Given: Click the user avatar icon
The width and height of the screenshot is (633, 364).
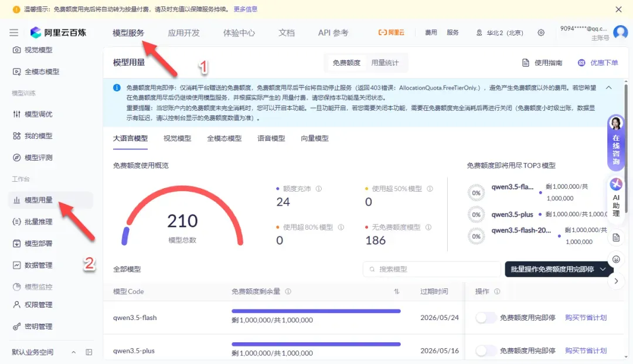Looking at the screenshot, I should pos(620,33).
